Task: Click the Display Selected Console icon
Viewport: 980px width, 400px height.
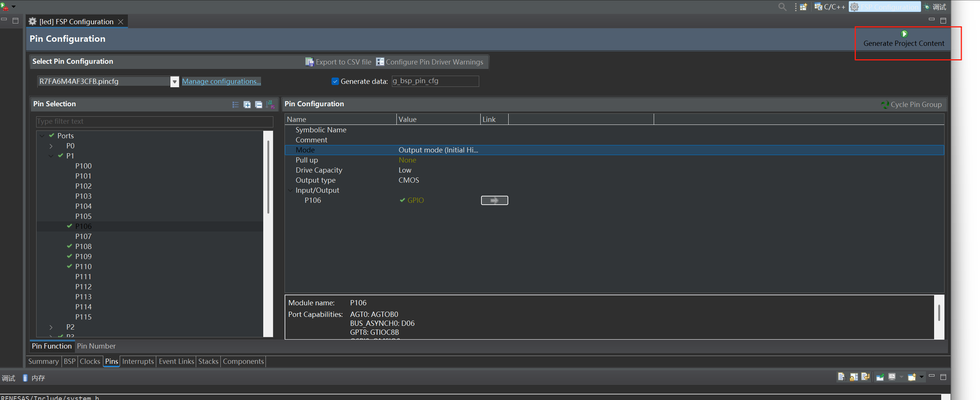Action: (892, 377)
